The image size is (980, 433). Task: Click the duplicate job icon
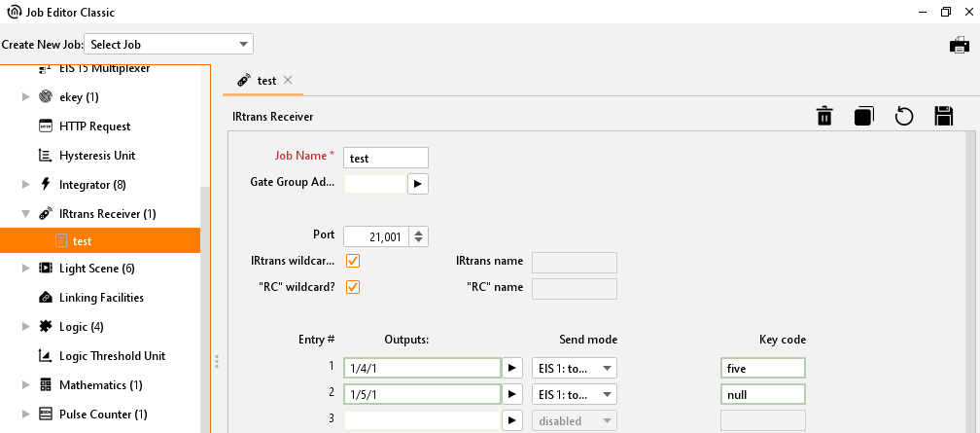(x=863, y=117)
